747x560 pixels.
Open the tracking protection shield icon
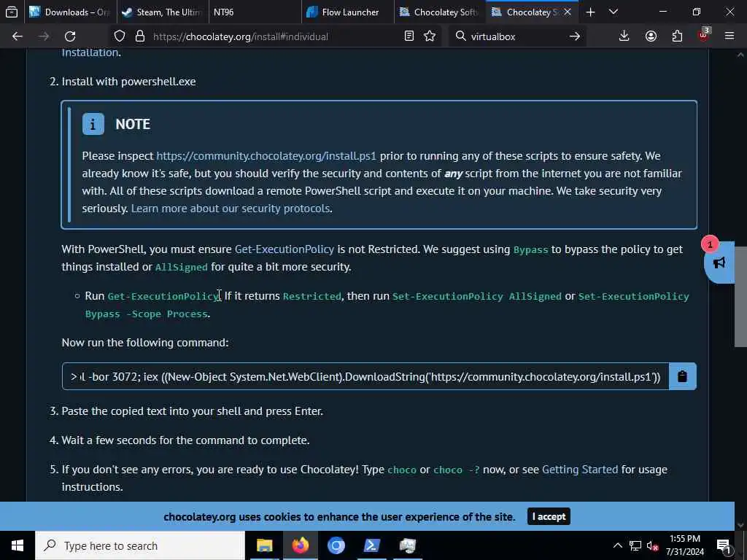tap(120, 36)
